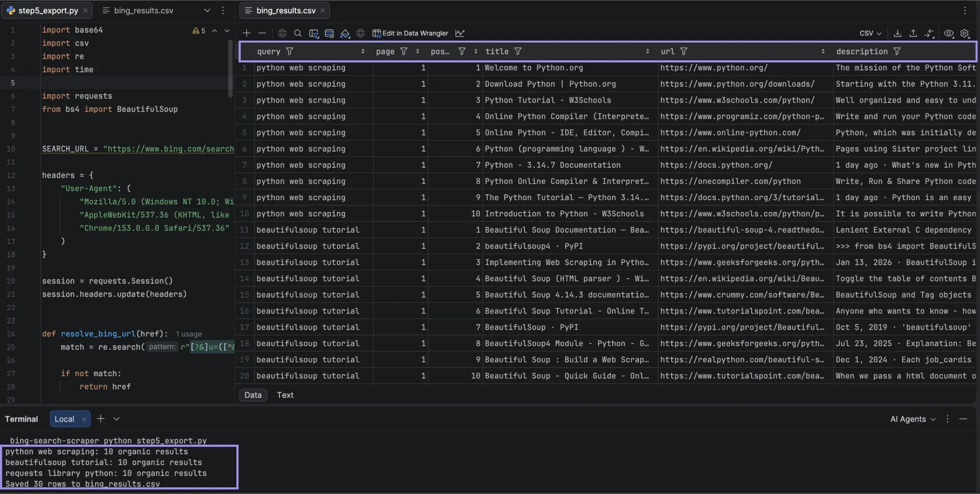Image resolution: width=980 pixels, height=494 pixels.
Task: Click Edit in Data Wrangler button
Action: click(410, 33)
